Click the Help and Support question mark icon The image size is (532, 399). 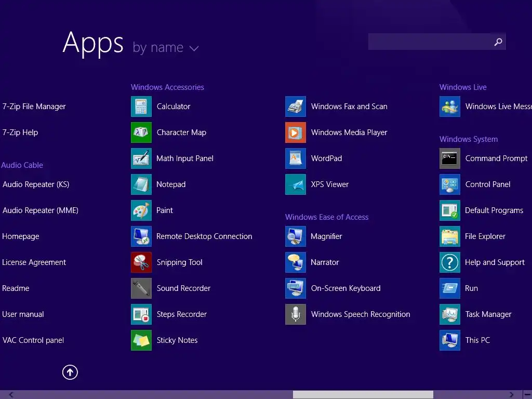tap(450, 262)
